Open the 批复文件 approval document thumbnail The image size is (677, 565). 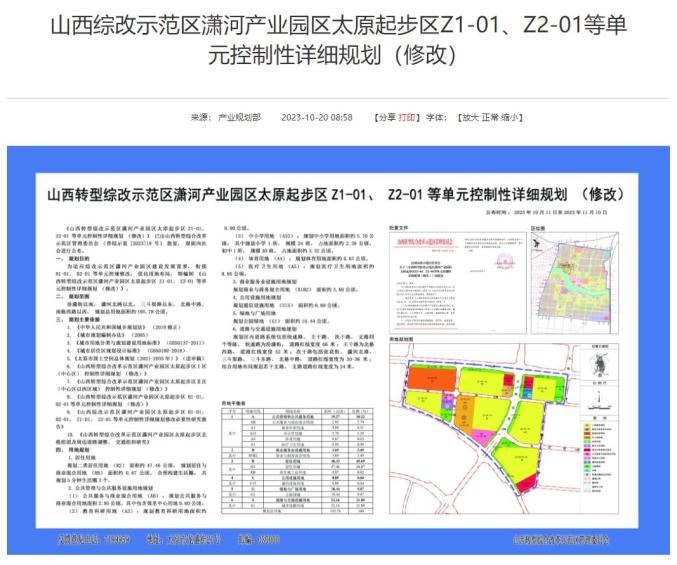458,283
